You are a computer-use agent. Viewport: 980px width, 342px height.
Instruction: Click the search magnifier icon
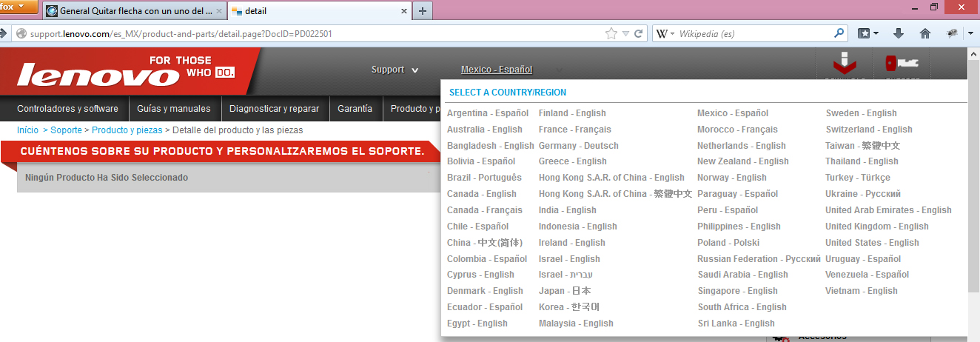[x=839, y=33]
